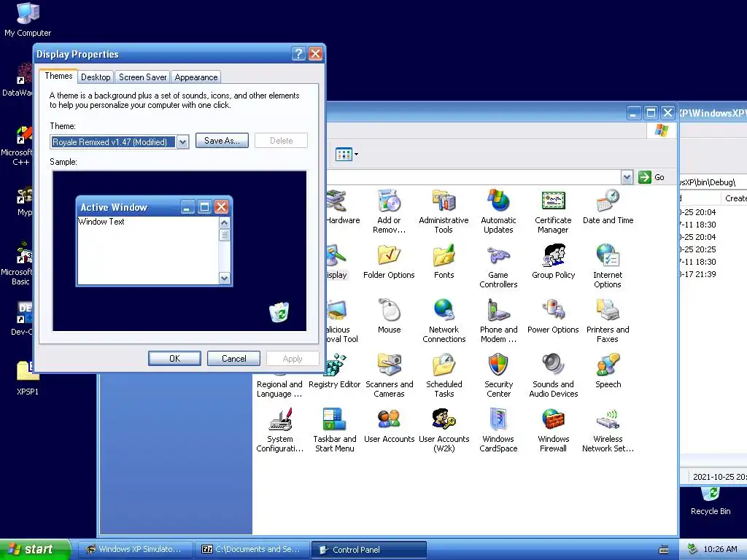The image size is (747, 560).
Task: Open Mouse settings icon
Action: pyautogui.click(x=390, y=316)
